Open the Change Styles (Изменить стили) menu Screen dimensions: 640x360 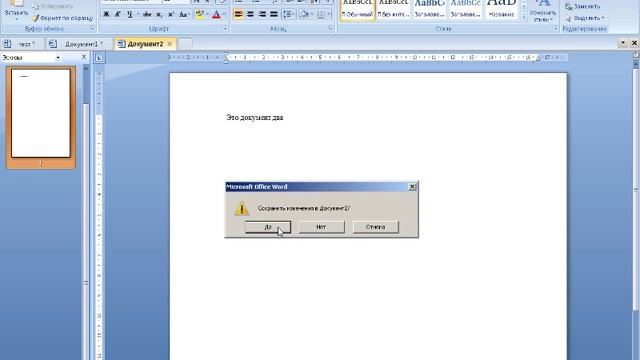(x=543, y=11)
